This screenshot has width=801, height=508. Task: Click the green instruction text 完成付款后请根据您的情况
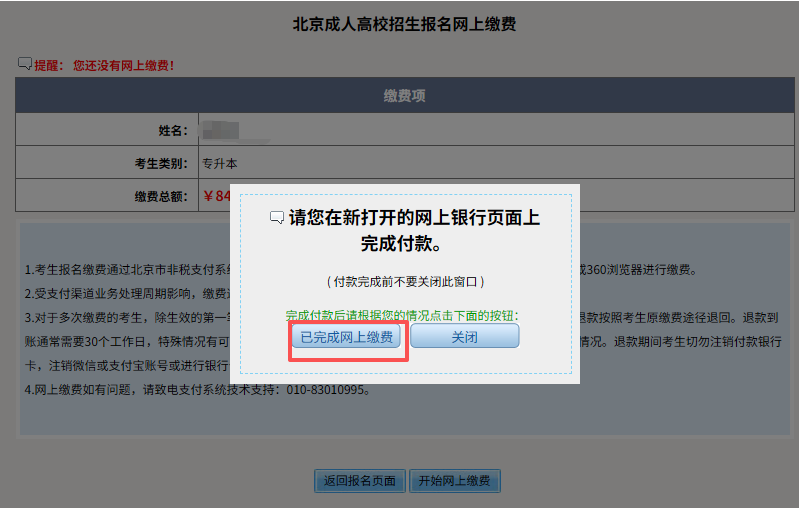click(408, 315)
